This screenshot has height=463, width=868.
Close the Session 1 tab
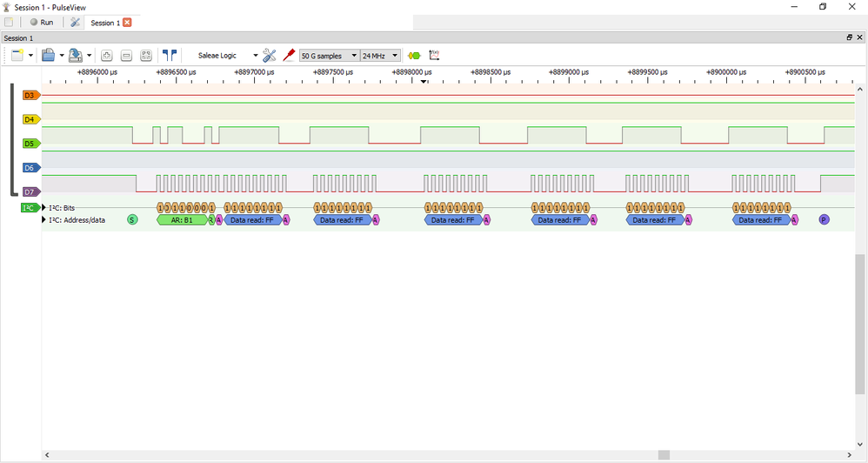click(x=127, y=22)
